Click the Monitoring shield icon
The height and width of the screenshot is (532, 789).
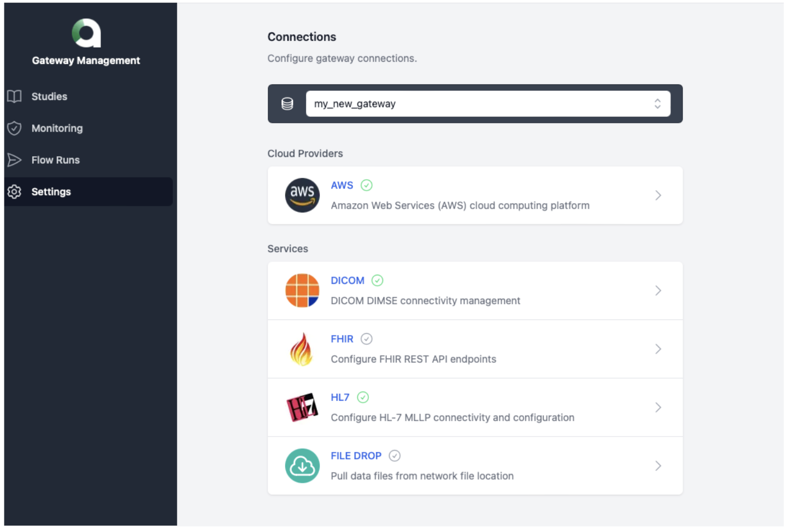pos(14,128)
